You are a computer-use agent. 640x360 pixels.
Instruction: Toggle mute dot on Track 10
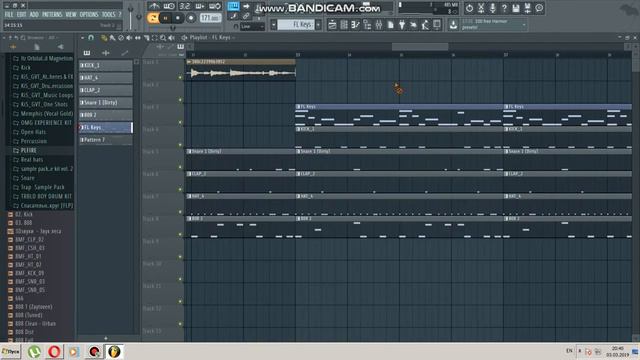[180, 280]
